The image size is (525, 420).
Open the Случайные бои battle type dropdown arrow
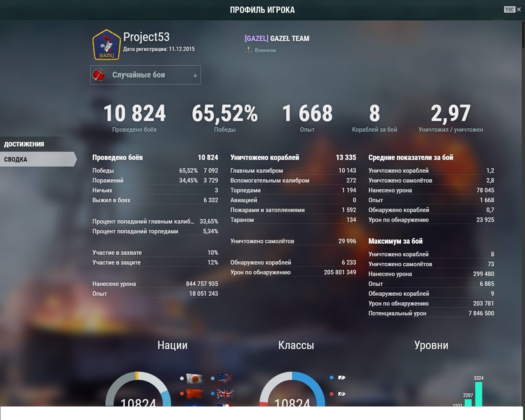(x=195, y=75)
